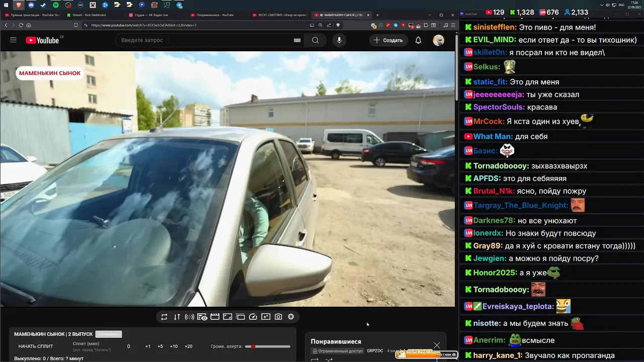Image resolution: width=644 pixels, height=362 pixels.
Task: Click the Brave shields icon in address bar
Action: 338,25
